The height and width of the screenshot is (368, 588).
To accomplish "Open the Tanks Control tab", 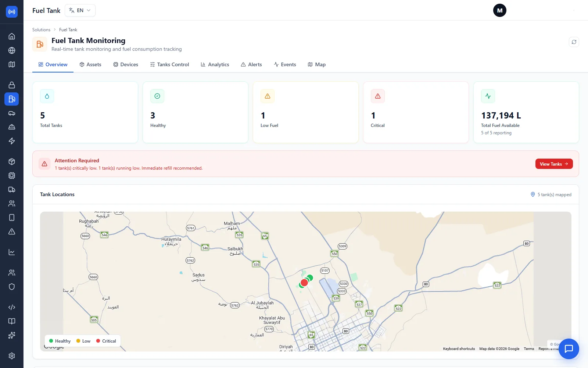I will (169, 64).
